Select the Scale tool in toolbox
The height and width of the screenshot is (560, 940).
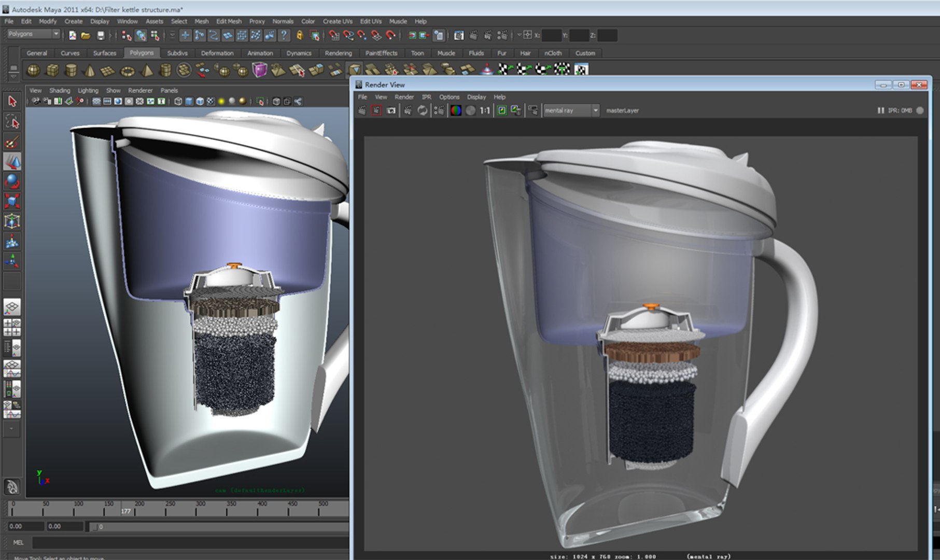click(x=12, y=201)
